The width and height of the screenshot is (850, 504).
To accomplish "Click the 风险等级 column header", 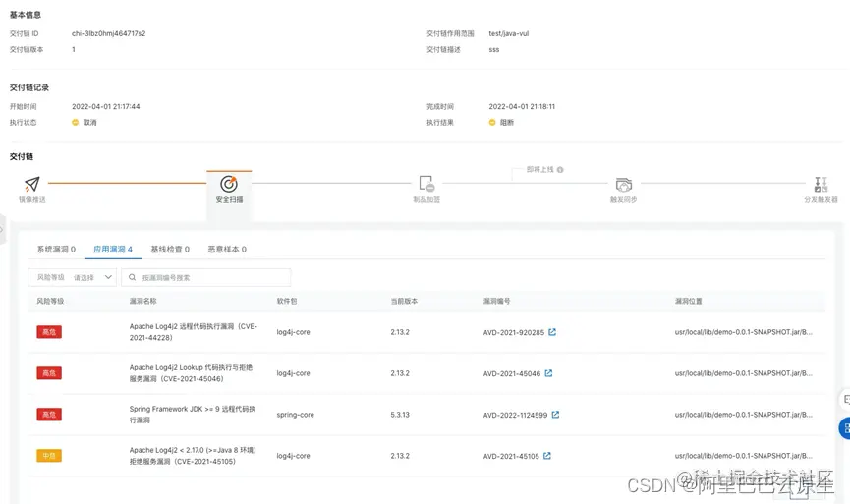I will click(50, 301).
